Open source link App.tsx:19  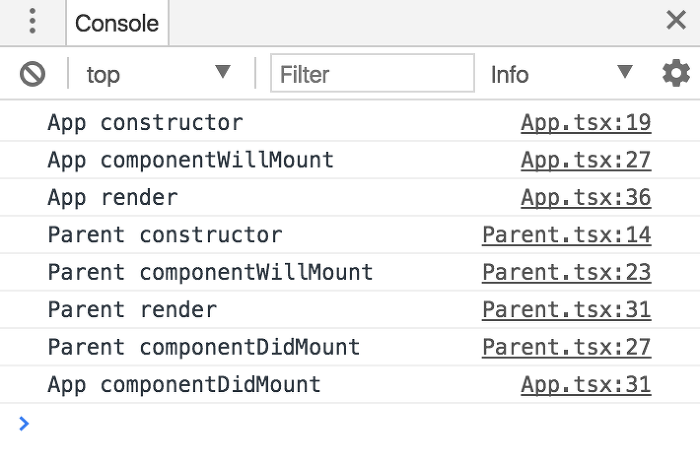click(586, 122)
